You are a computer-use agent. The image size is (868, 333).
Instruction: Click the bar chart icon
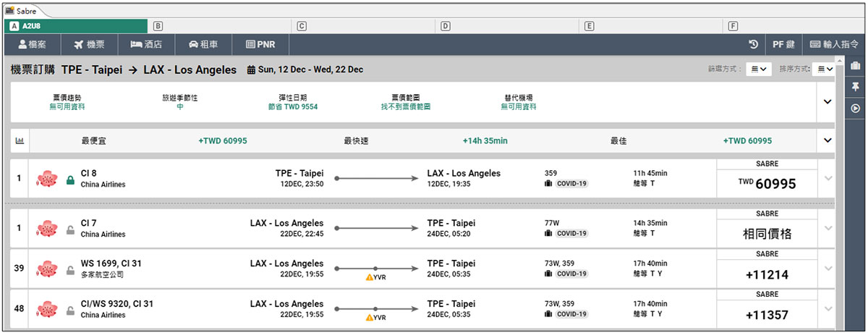click(x=20, y=140)
